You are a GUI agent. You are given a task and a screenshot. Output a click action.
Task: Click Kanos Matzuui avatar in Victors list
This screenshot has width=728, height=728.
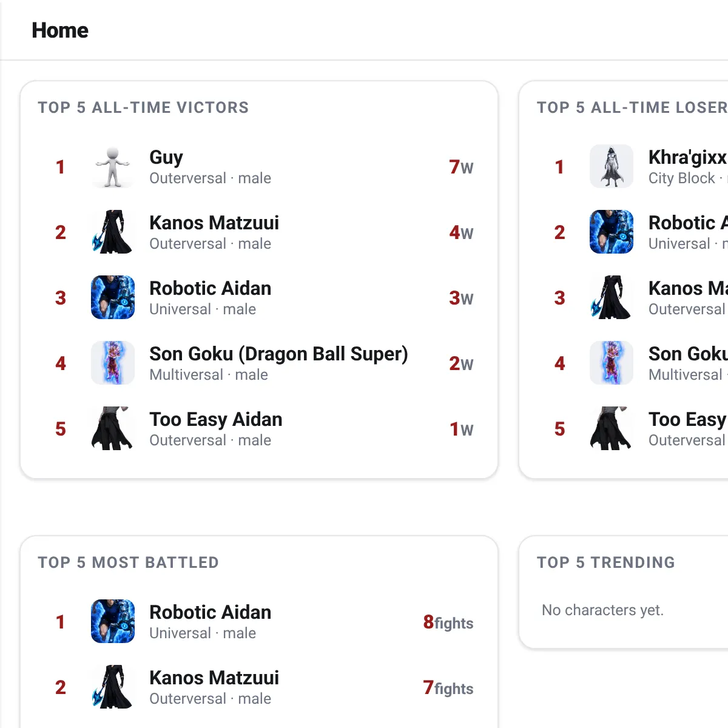(x=113, y=232)
